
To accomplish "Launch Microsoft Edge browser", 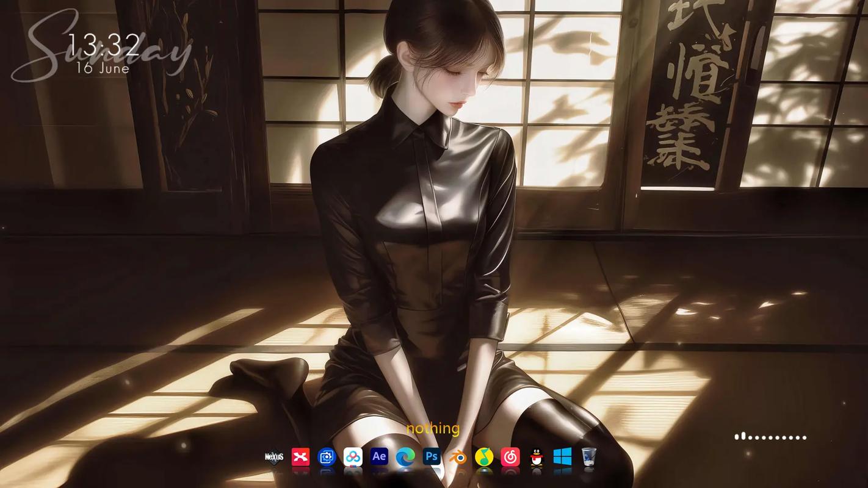I will 405,457.
